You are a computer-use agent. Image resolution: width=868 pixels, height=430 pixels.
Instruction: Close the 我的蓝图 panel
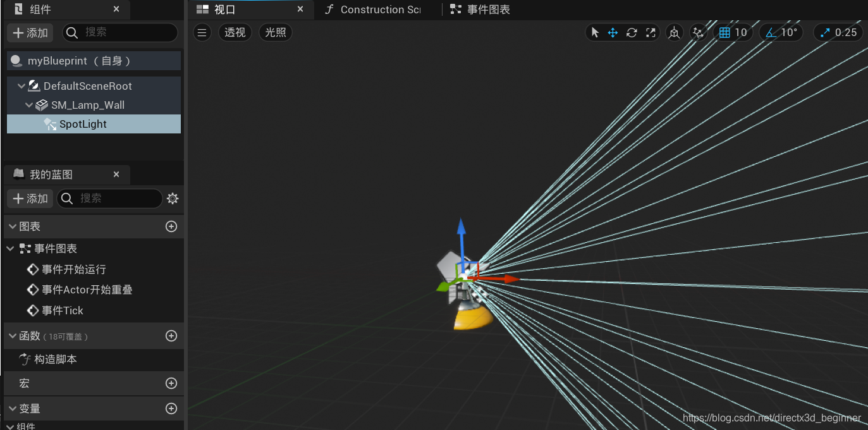click(x=116, y=175)
